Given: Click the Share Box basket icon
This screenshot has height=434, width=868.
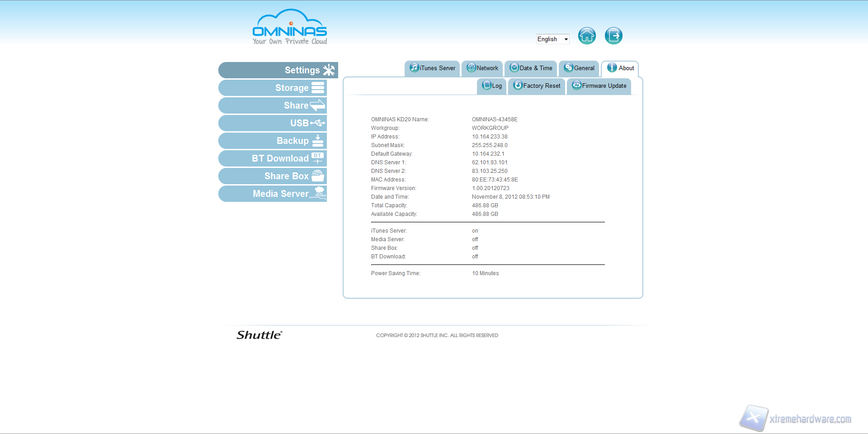Looking at the screenshot, I should pyautogui.click(x=318, y=176).
